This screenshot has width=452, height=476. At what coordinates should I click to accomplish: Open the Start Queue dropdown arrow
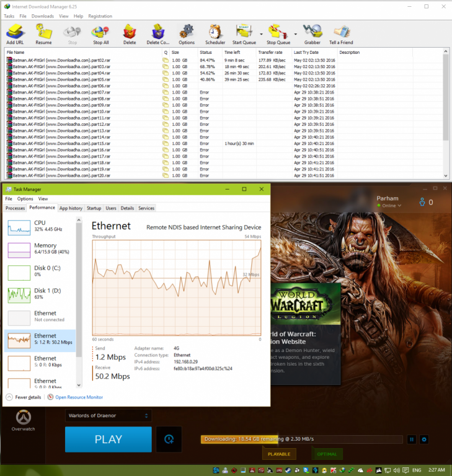point(261,33)
